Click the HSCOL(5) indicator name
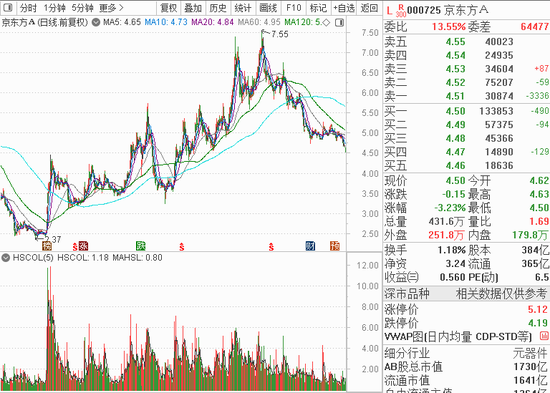Screen dimensions: 550x393 pyautogui.click(x=33, y=258)
